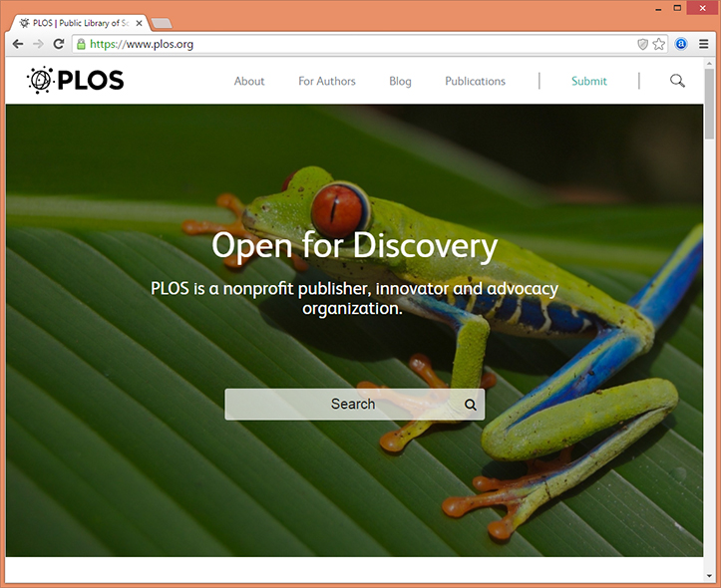Click the PLOS logo
Screen dimensions: 721x588
76,81
